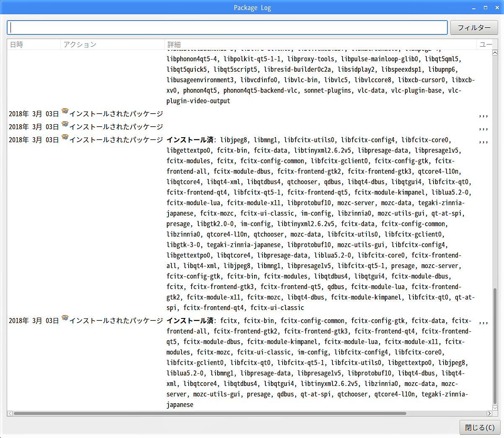
Task: Click package icon in row starting fcitx, fcitx-bin
Action: click(x=65, y=318)
